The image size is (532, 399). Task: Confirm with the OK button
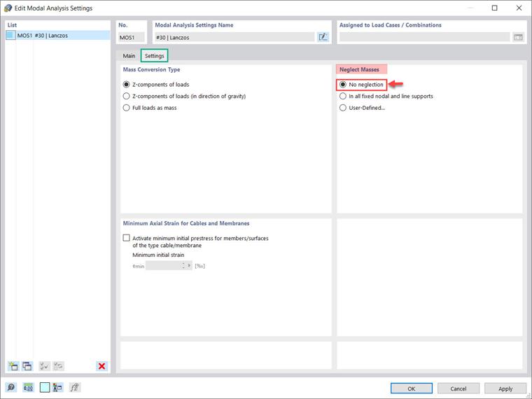pos(411,388)
